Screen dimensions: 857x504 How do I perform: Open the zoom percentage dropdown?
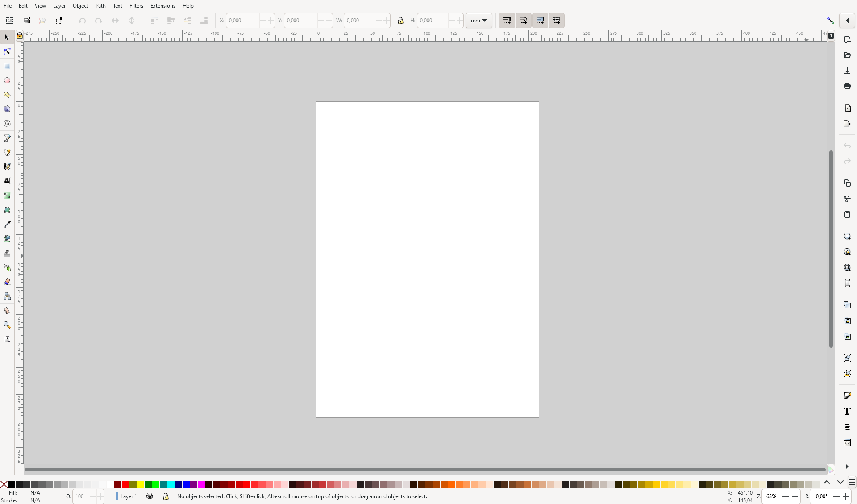tap(772, 496)
